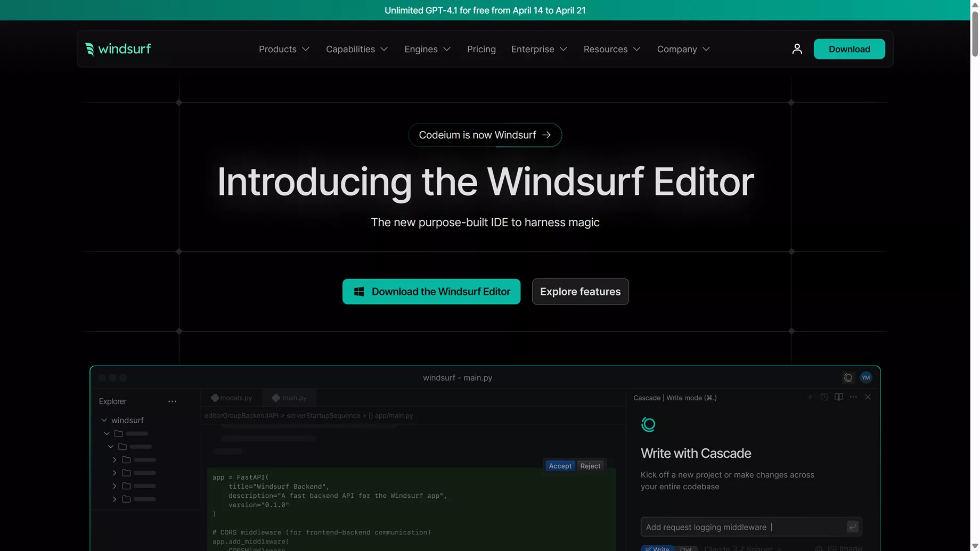Expand the Resources navigation dropdown

pyautogui.click(x=611, y=49)
